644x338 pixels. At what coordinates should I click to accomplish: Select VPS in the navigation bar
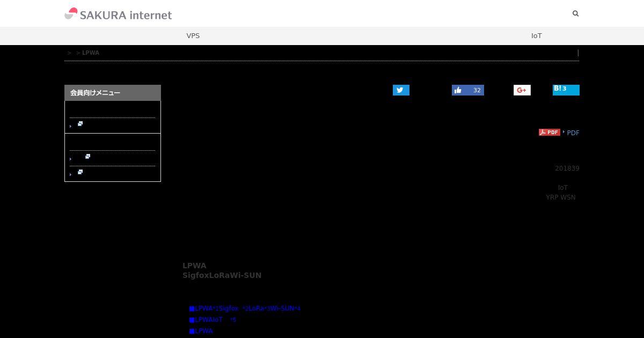point(193,36)
